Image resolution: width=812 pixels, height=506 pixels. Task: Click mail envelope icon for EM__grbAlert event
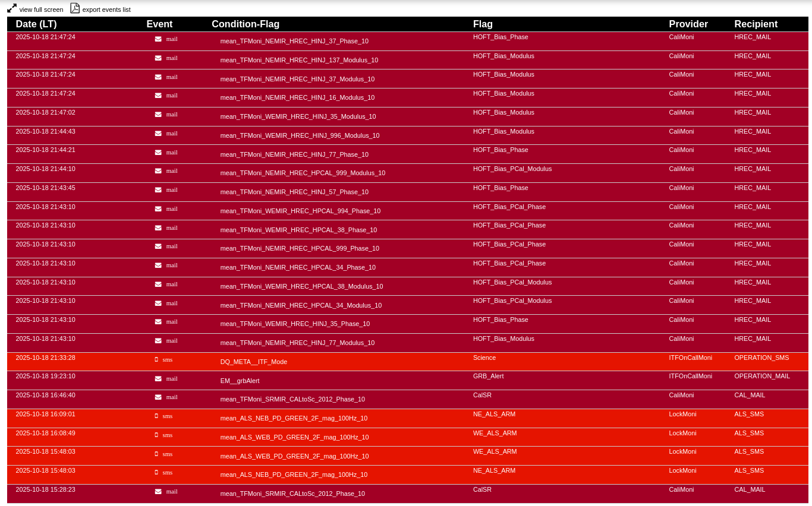[x=158, y=378]
